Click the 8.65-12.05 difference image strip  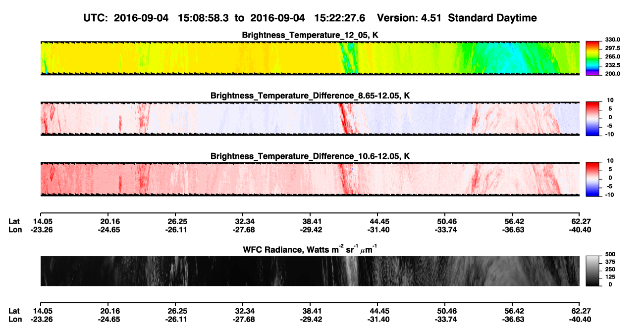click(x=310, y=118)
